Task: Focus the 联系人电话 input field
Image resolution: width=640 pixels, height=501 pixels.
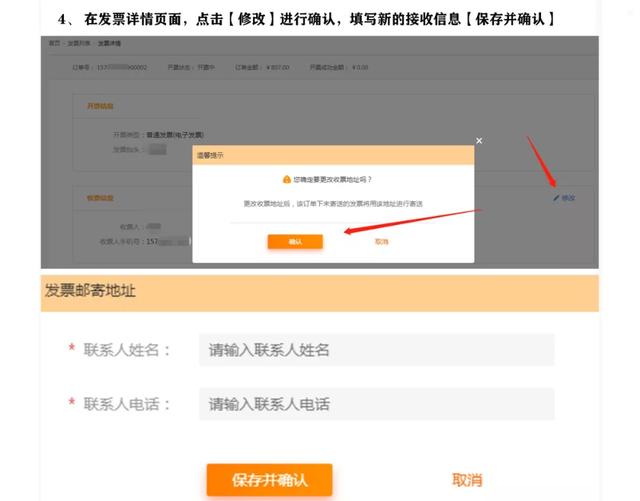Action: pos(376,404)
